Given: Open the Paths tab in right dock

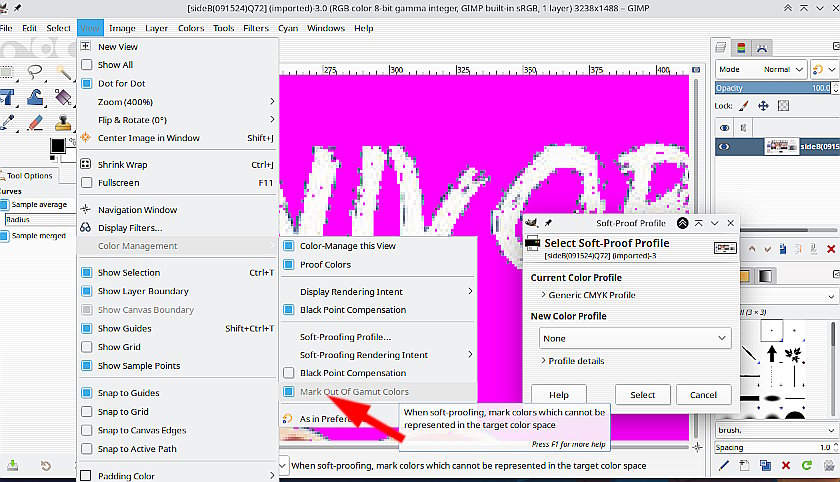Looking at the screenshot, I should click(762, 48).
